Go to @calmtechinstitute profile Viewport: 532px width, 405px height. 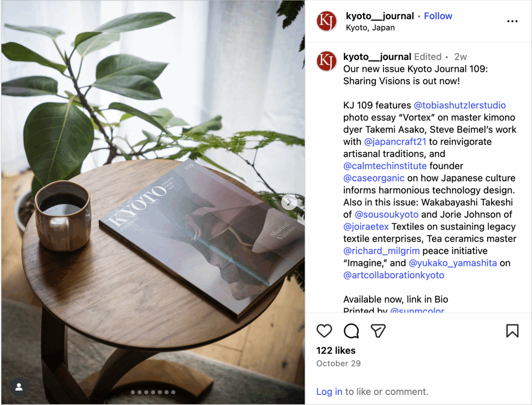(385, 166)
